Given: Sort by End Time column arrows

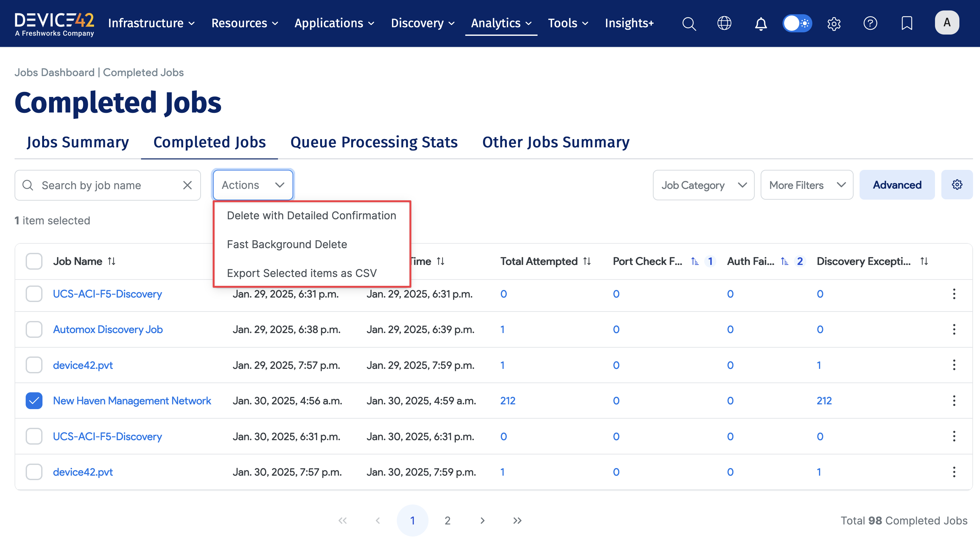Looking at the screenshot, I should click(441, 261).
